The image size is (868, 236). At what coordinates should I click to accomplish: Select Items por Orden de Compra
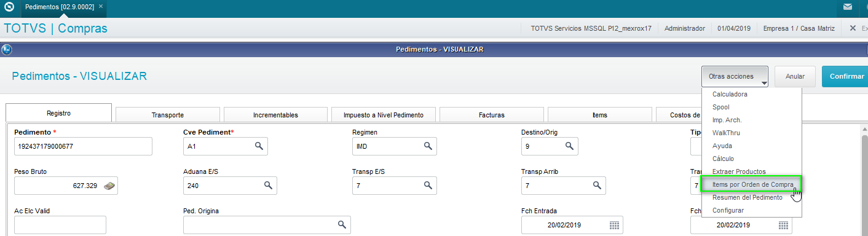(x=752, y=184)
